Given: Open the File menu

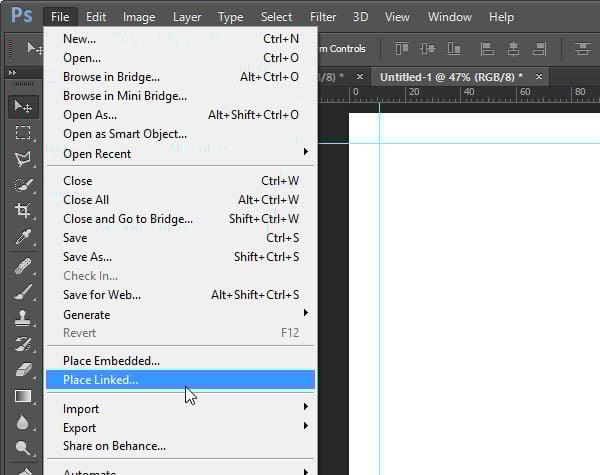Looking at the screenshot, I should 60,17.
